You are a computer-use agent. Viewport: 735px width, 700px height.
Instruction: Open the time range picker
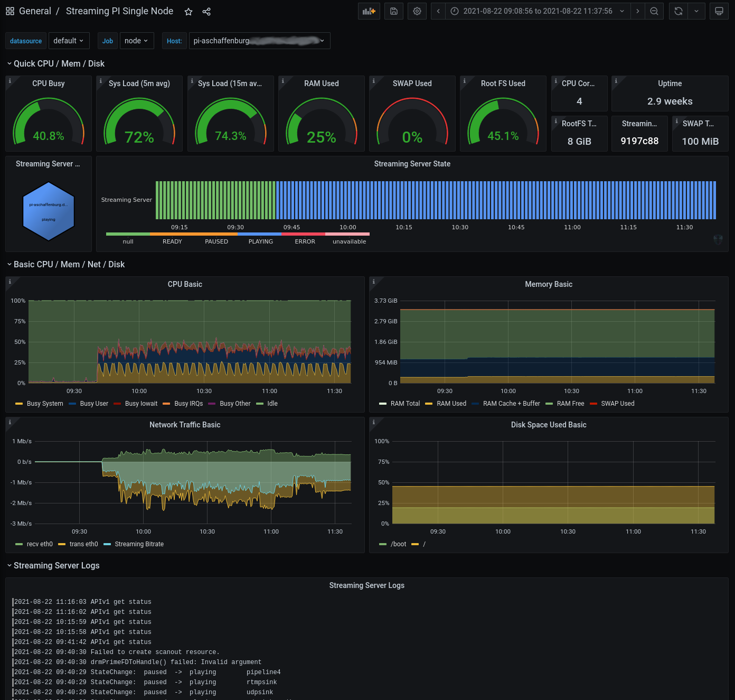538,11
